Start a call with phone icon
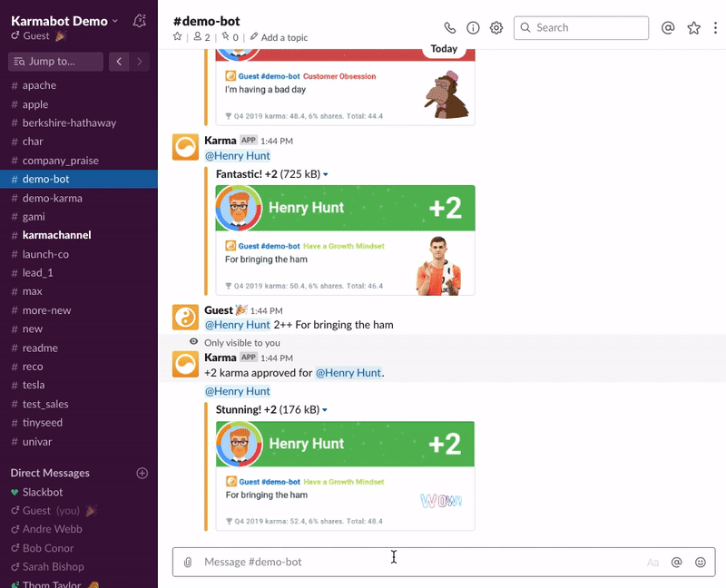Viewport: 726px width, 588px height. click(449, 28)
